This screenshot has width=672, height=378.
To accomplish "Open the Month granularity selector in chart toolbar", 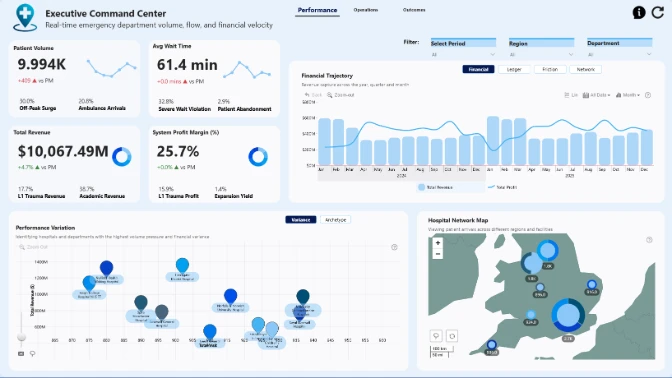I will [628, 95].
